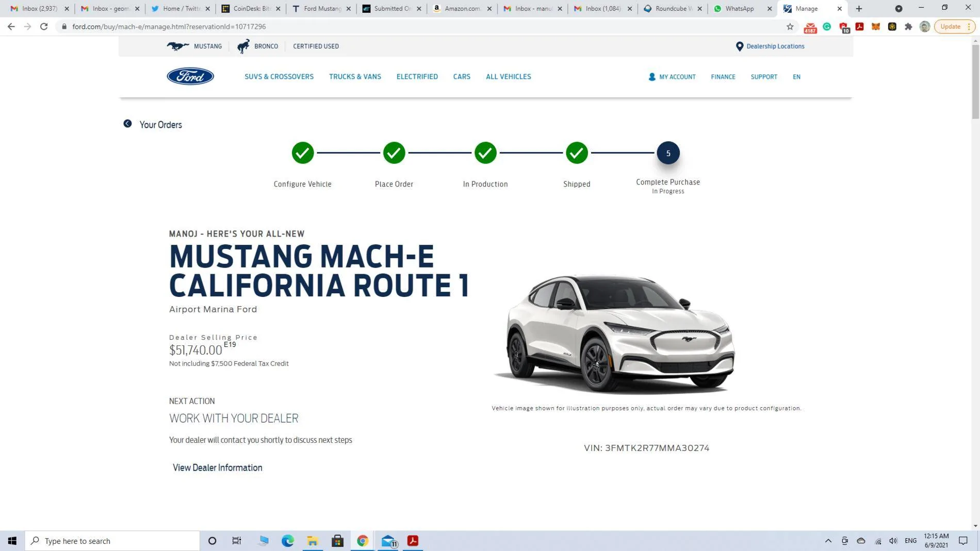Image resolution: width=980 pixels, height=551 pixels.
Task: Click the Cortana circle on taskbar
Action: click(212, 541)
